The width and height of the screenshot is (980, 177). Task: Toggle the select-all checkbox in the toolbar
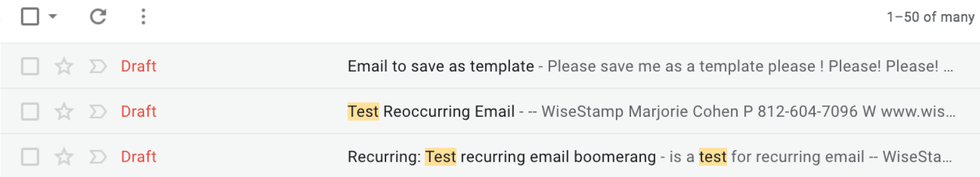(30, 17)
